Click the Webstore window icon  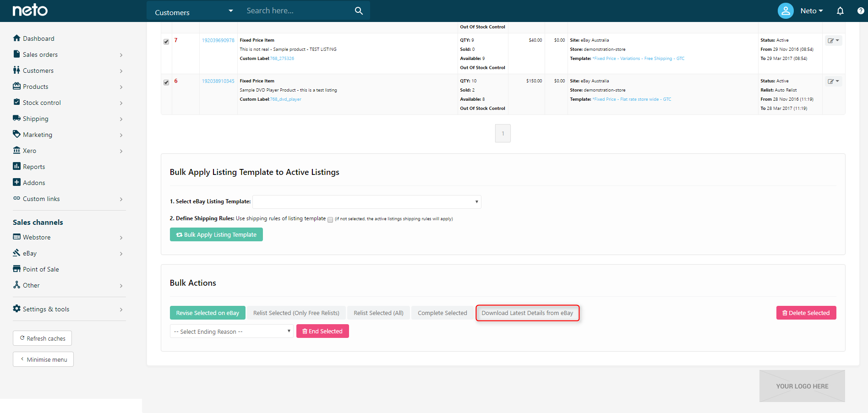coord(17,237)
